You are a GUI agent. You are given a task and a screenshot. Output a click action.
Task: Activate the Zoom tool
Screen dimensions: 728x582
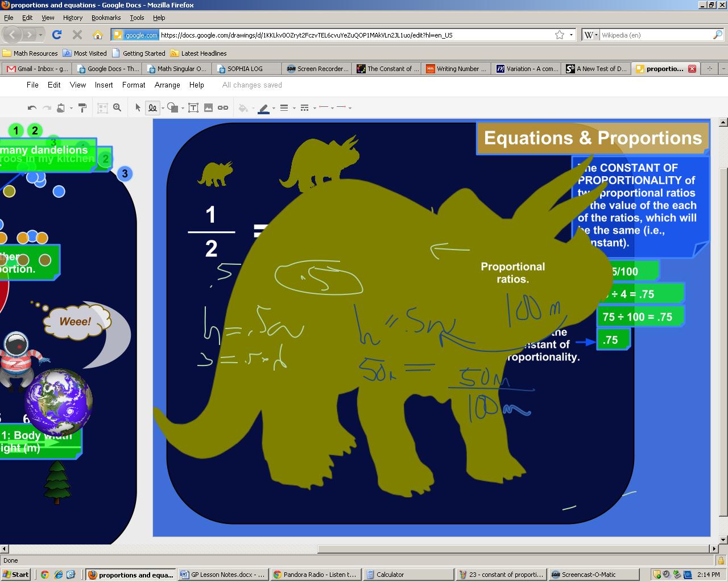click(117, 107)
